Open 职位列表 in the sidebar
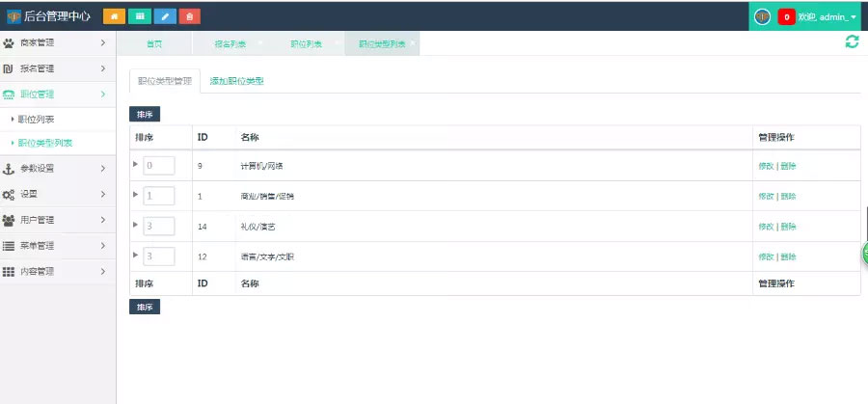The height and width of the screenshot is (404, 868). tap(36, 120)
